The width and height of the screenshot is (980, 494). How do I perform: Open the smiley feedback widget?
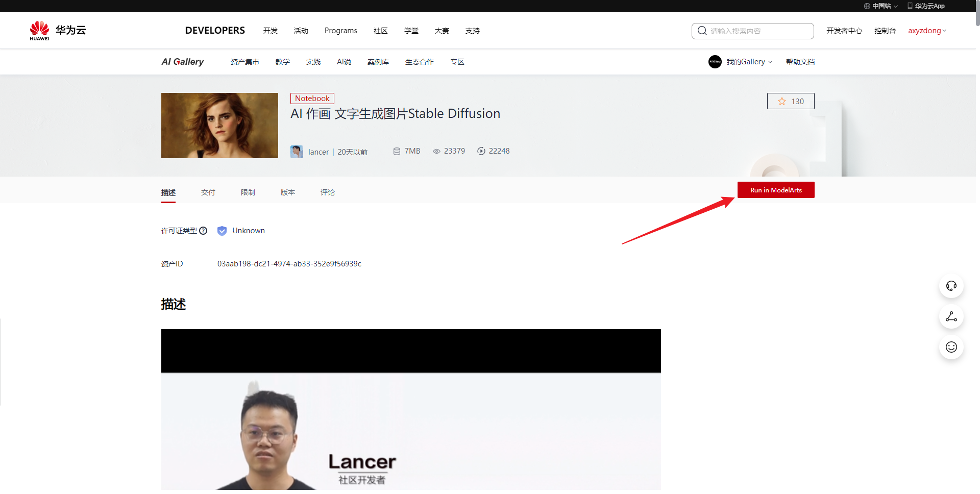pyautogui.click(x=951, y=347)
